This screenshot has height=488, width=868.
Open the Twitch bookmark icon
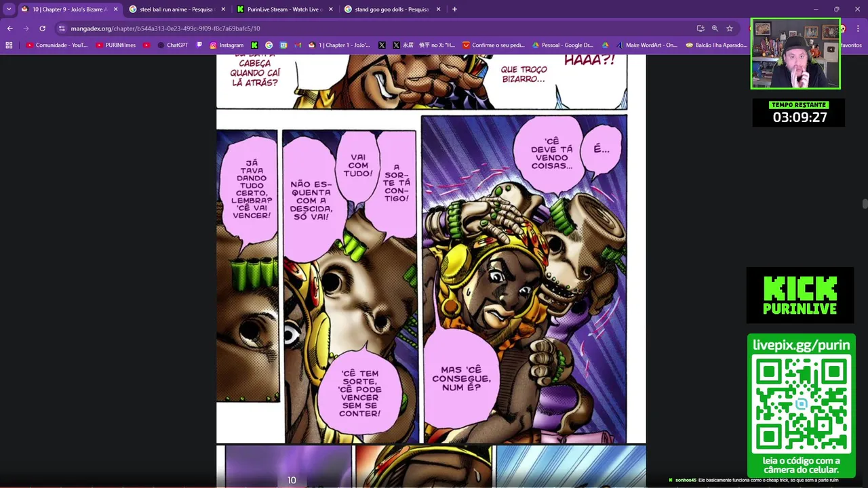(x=199, y=45)
